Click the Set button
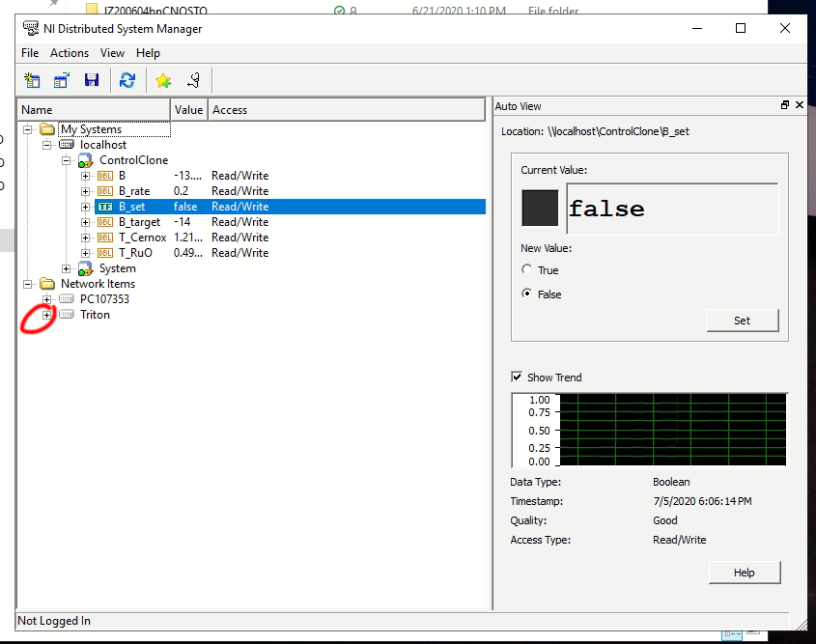 pos(743,321)
